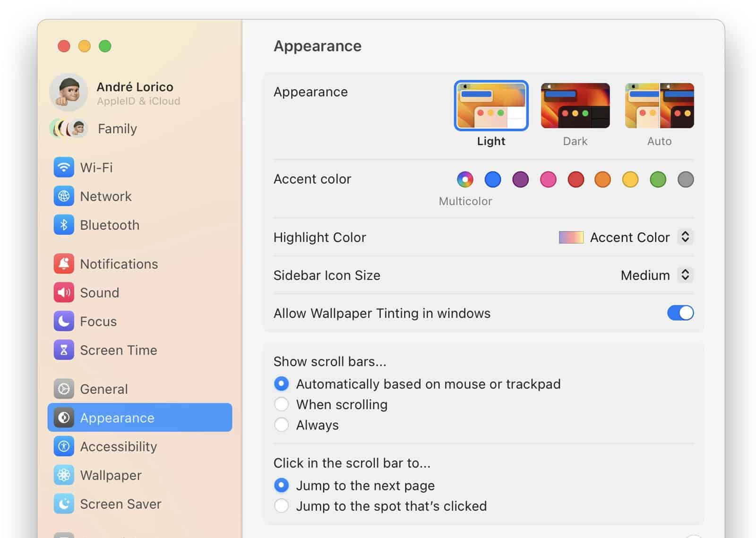The image size is (756, 538).
Task: Select the Wallpaper flower icon
Action: [63, 475]
